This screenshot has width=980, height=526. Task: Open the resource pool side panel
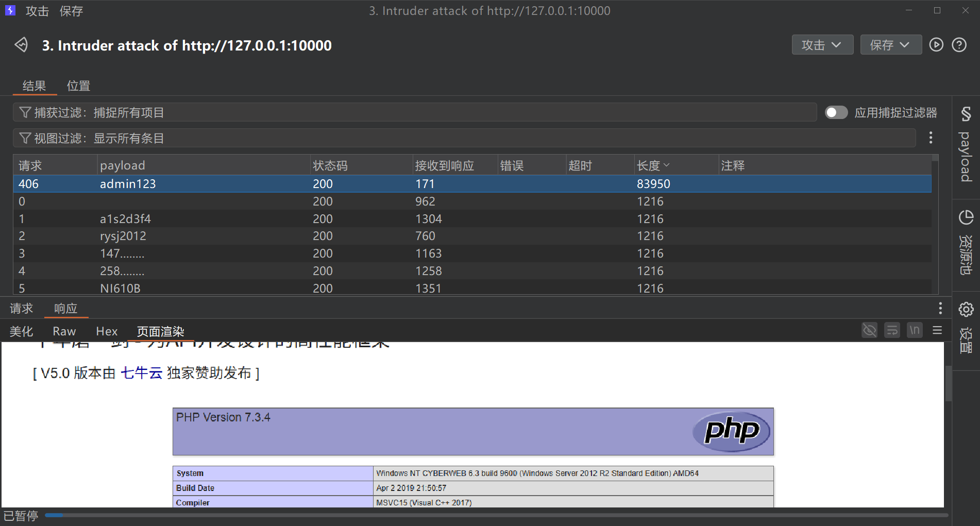pyautogui.click(x=966, y=242)
